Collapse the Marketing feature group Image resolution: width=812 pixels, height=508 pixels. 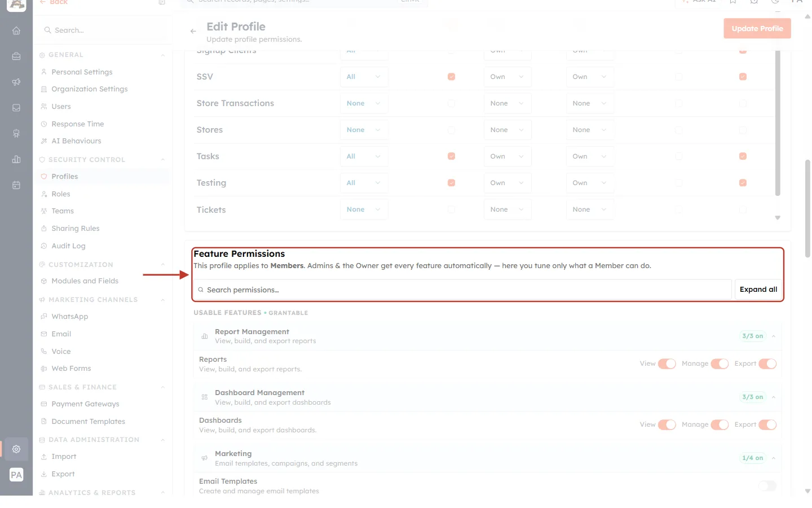[x=774, y=458]
